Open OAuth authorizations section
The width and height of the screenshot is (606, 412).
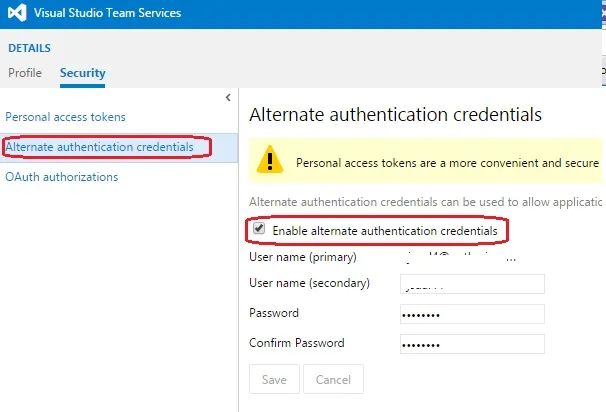pos(62,177)
